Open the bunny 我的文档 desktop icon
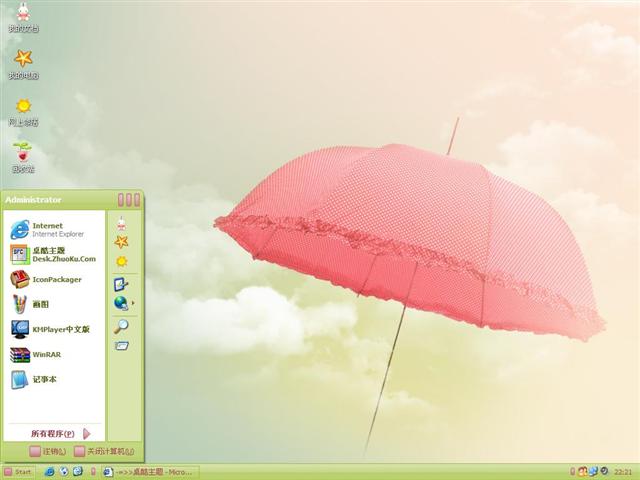Image resolution: width=640 pixels, height=480 pixels. pyautogui.click(x=23, y=17)
